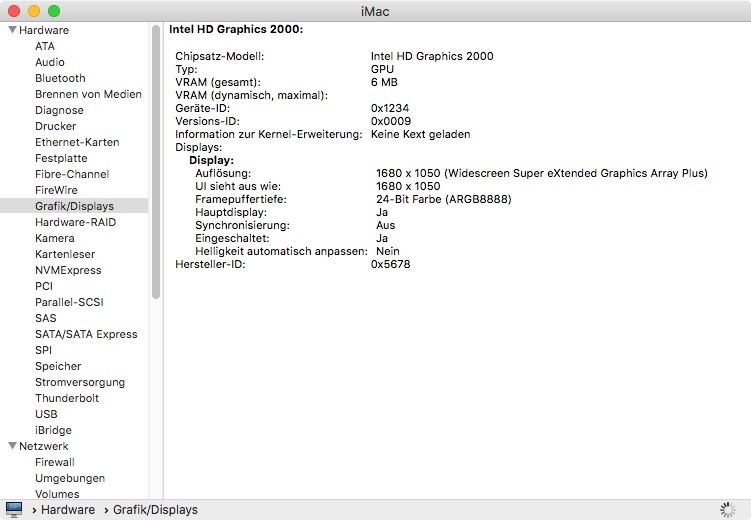This screenshot has width=751, height=520.
Task: Select the Intel HD Graphics 2000 heading
Action: tap(236, 30)
